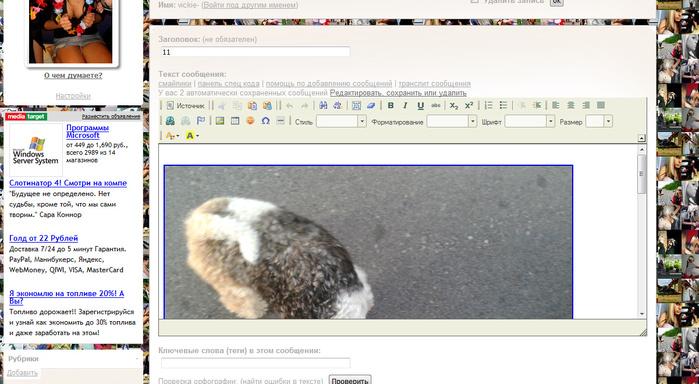
Task: Open the смайлики link
Action: [x=175, y=84]
